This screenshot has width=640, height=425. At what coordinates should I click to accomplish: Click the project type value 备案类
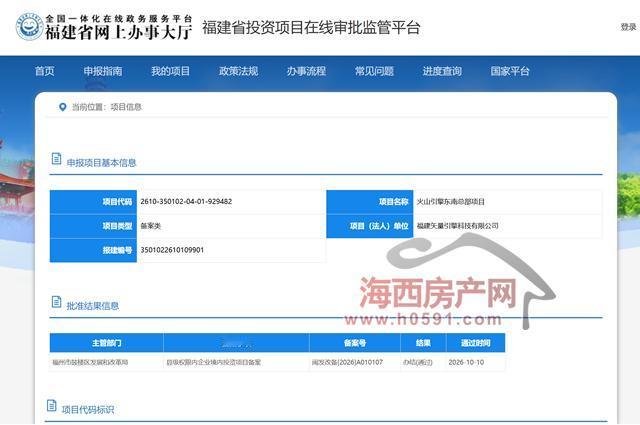click(151, 226)
